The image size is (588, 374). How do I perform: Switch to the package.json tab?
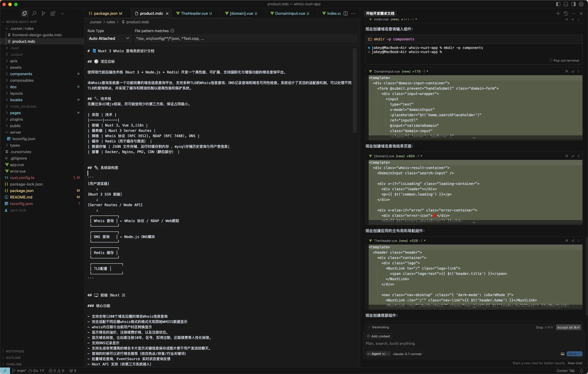pos(105,13)
